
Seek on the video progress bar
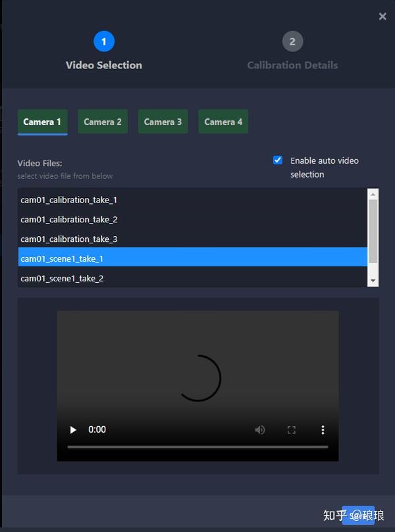pos(197,447)
